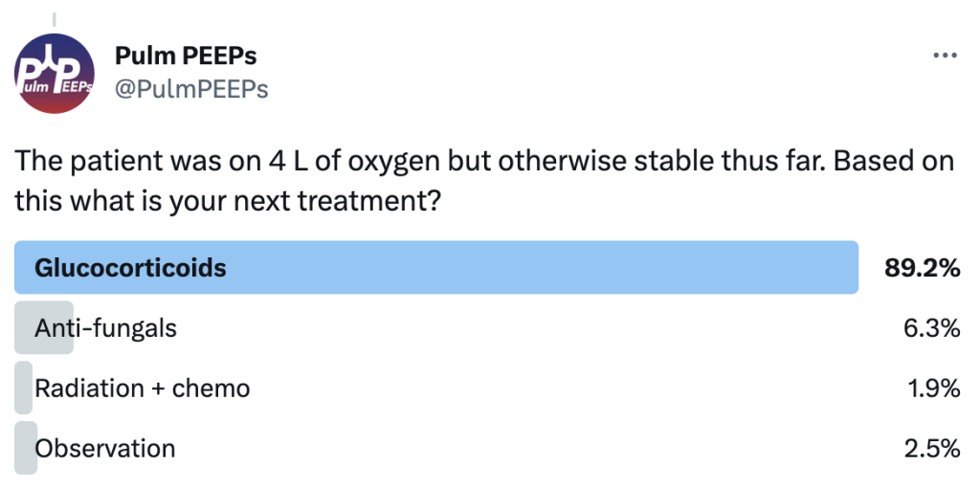Click the tweet text about 4 L oxygen
980x488 pixels.
coord(484,181)
